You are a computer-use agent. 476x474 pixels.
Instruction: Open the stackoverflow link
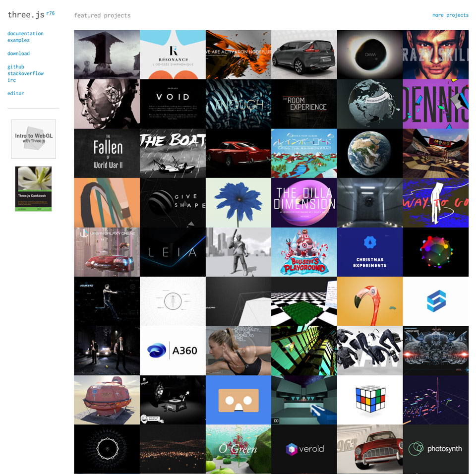(x=25, y=73)
